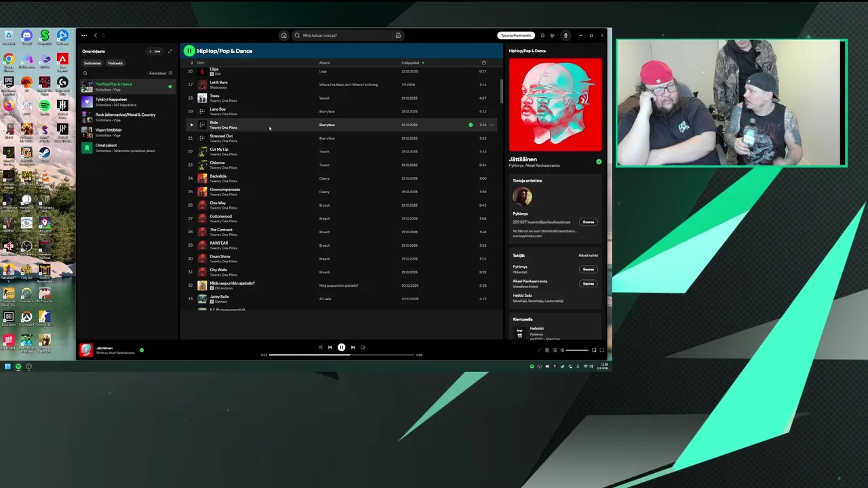Click the search field 'Mitä haluat toistaa?'

[x=349, y=35]
